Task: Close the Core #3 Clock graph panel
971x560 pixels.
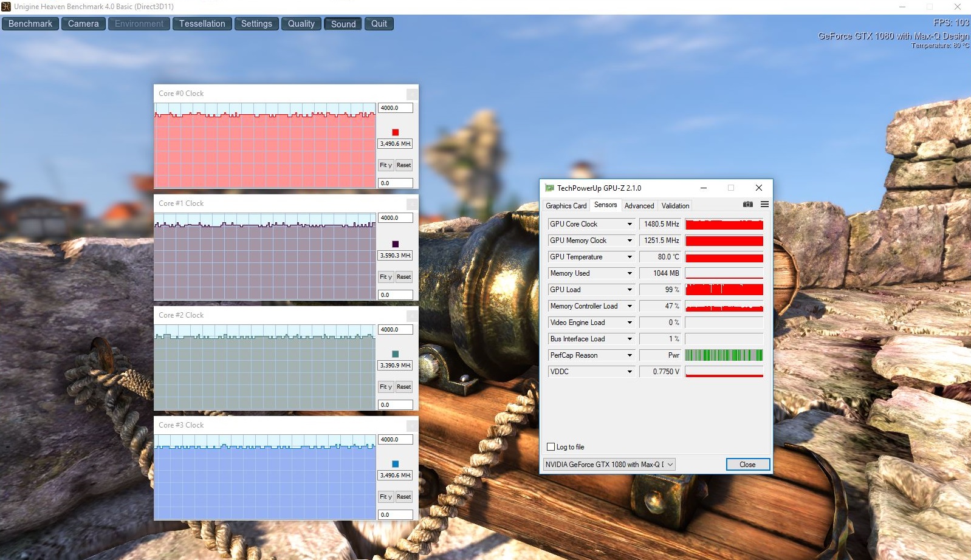Action: 412,426
